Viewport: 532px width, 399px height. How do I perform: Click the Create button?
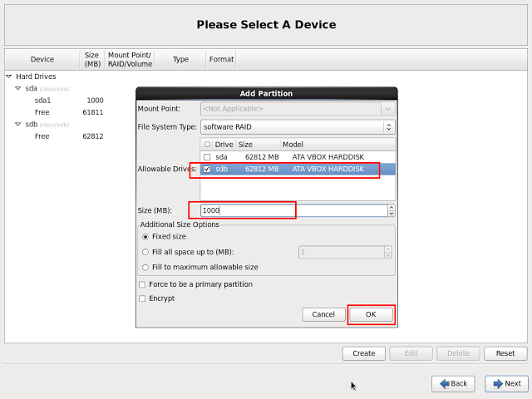[x=363, y=353]
